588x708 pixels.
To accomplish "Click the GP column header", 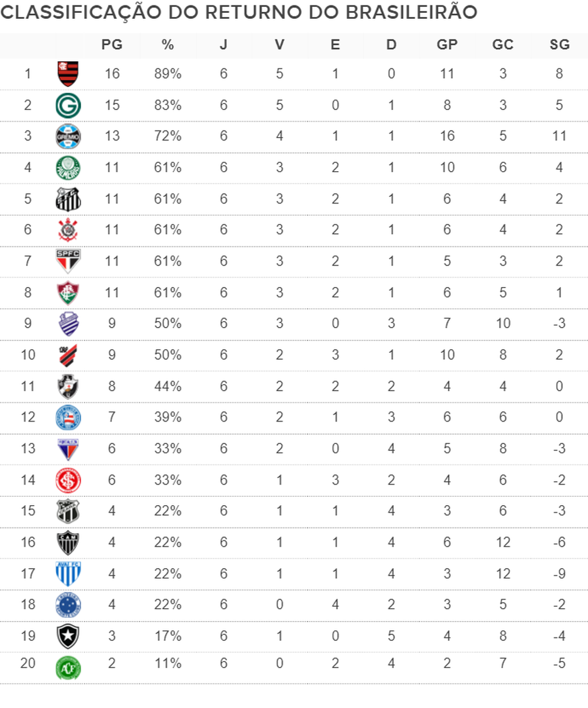I will (447, 45).
